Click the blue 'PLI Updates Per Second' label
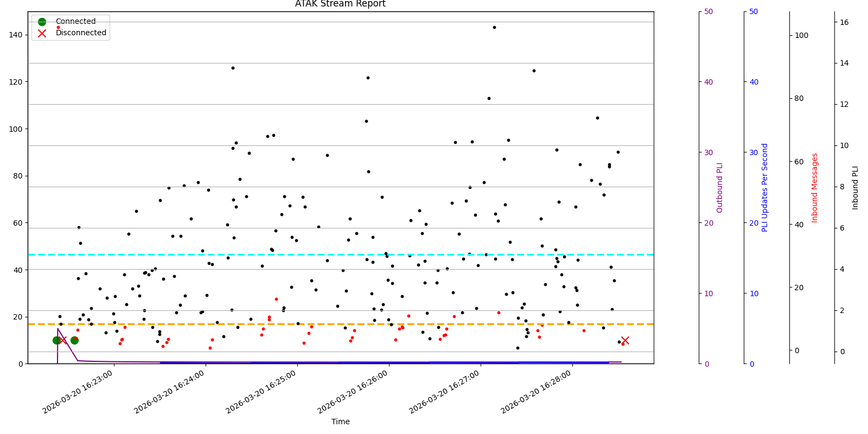868x434 pixels. 765,188
